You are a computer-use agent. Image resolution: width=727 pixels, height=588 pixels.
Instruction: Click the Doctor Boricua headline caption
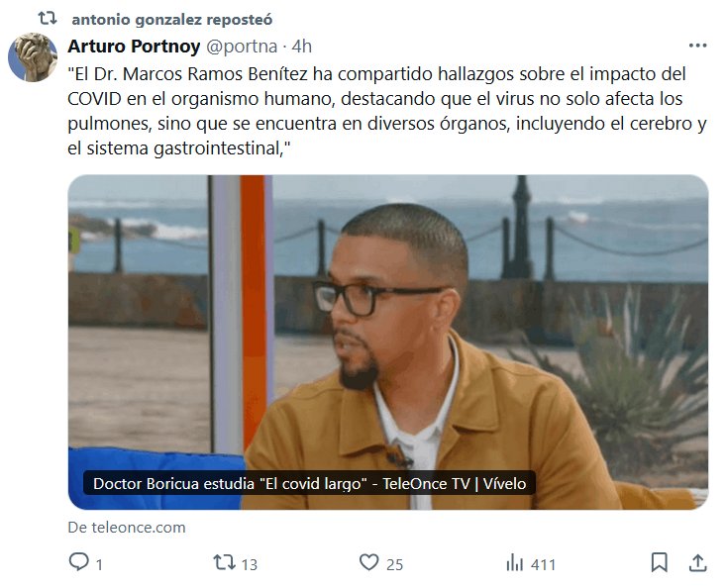click(309, 483)
